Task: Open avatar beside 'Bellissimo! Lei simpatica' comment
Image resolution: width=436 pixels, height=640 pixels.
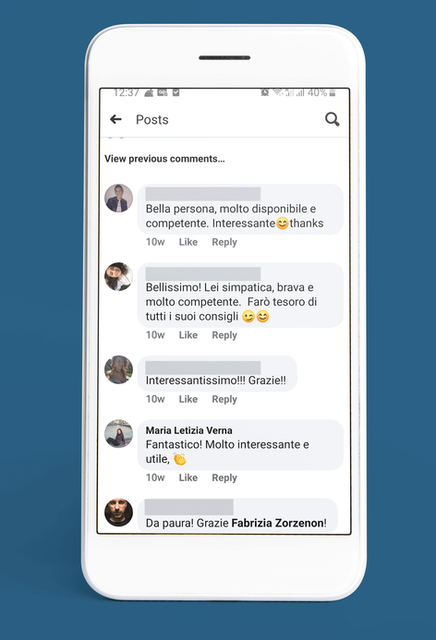Action: tap(118, 277)
